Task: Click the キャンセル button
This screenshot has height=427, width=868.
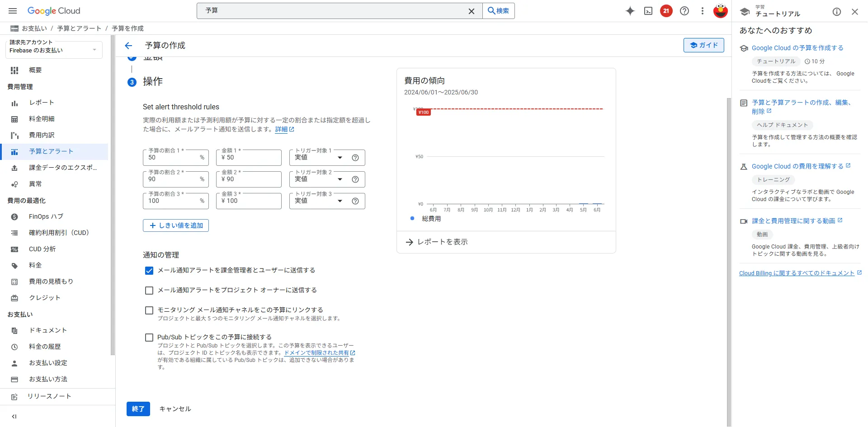Action: 175,409
